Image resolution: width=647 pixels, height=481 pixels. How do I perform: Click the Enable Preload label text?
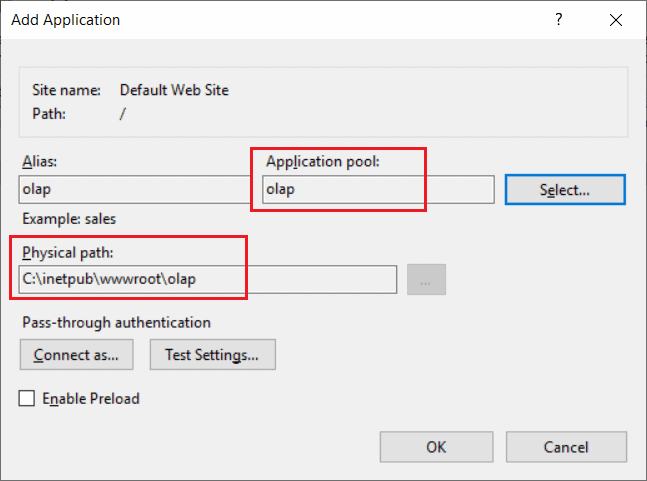tap(90, 399)
